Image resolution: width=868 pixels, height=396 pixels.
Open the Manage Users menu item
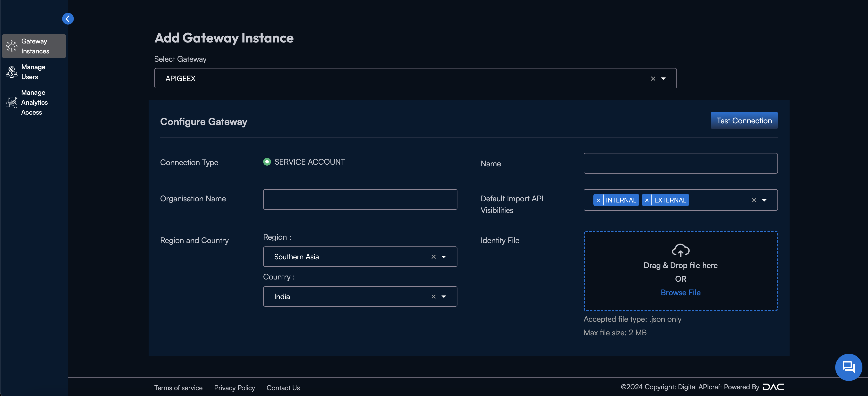tap(34, 72)
